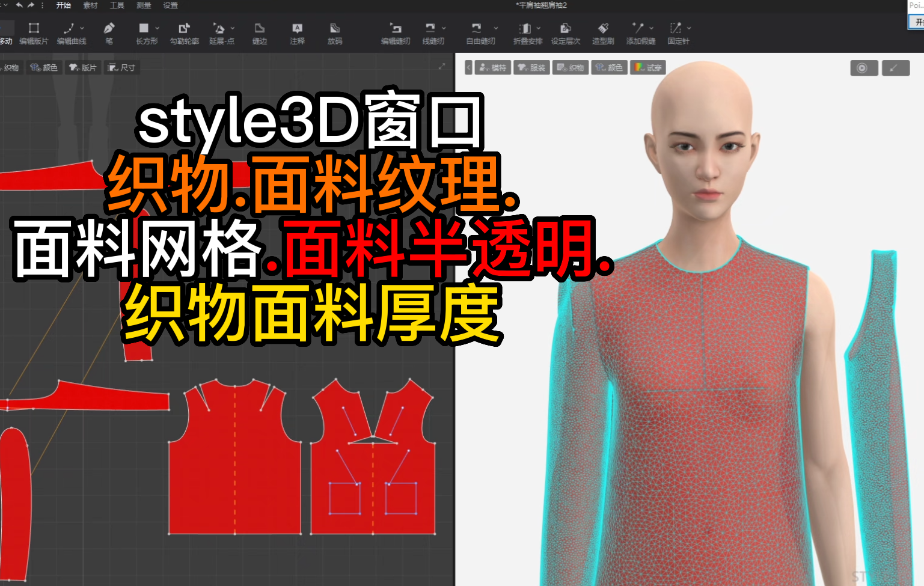The width and height of the screenshot is (924, 586).
Task: Click the arrow button beside the simulate button
Action: tap(895, 68)
